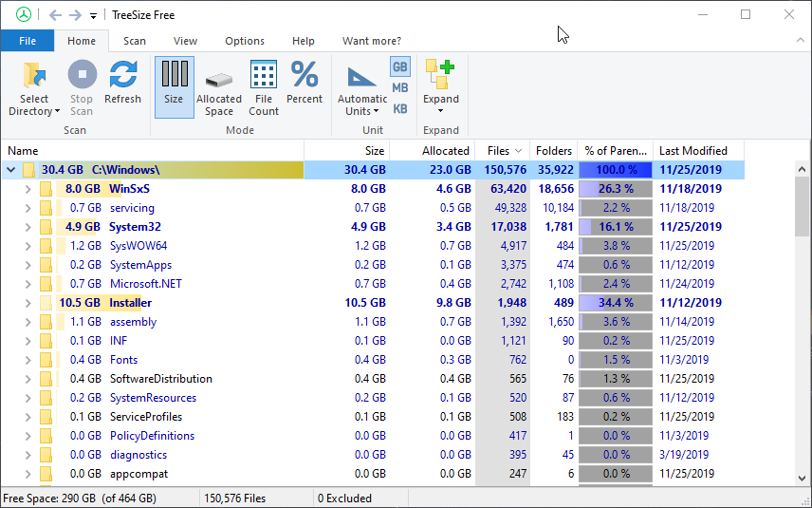Click the SystemApps folder icon
The width and height of the screenshot is (812, 508).
[46, 265]
